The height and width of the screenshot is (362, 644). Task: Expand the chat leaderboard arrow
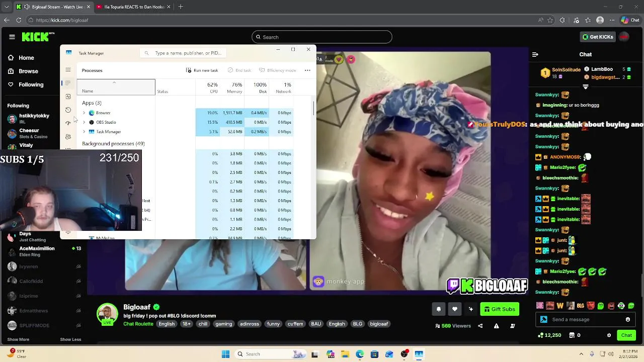tap(586, 86)
